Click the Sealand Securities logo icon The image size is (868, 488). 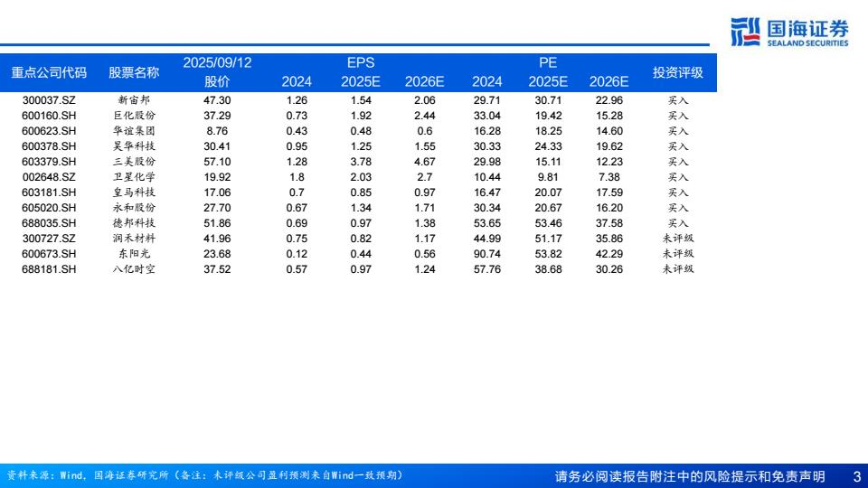pos(745,32)
